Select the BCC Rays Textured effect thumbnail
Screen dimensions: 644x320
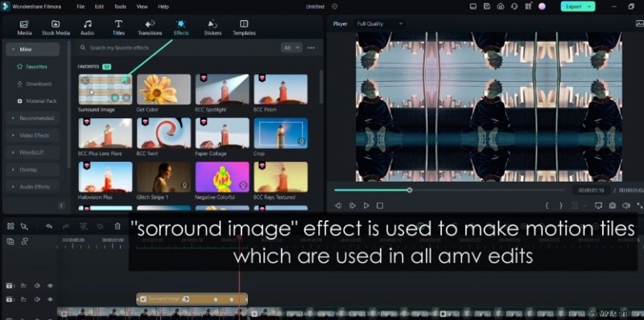tap(280, 177)
